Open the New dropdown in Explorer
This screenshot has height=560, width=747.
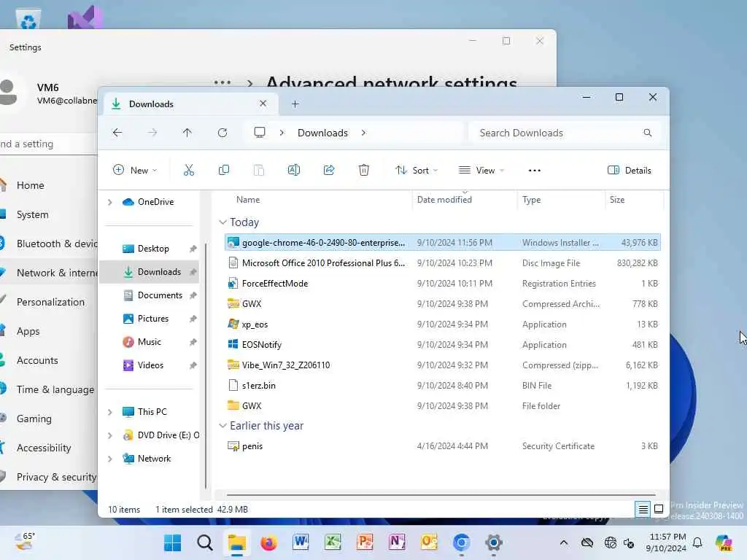coord(135,171)
